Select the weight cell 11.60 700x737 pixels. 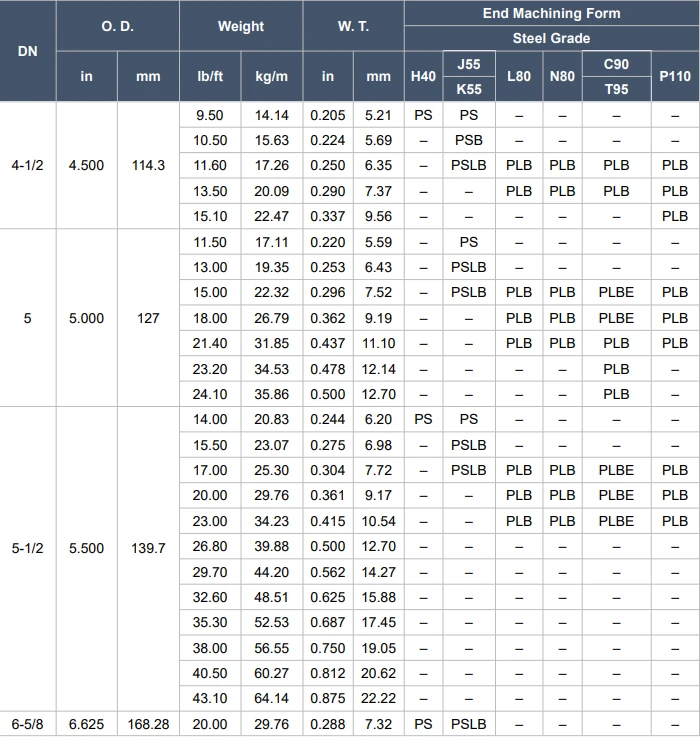pos(210,165)
